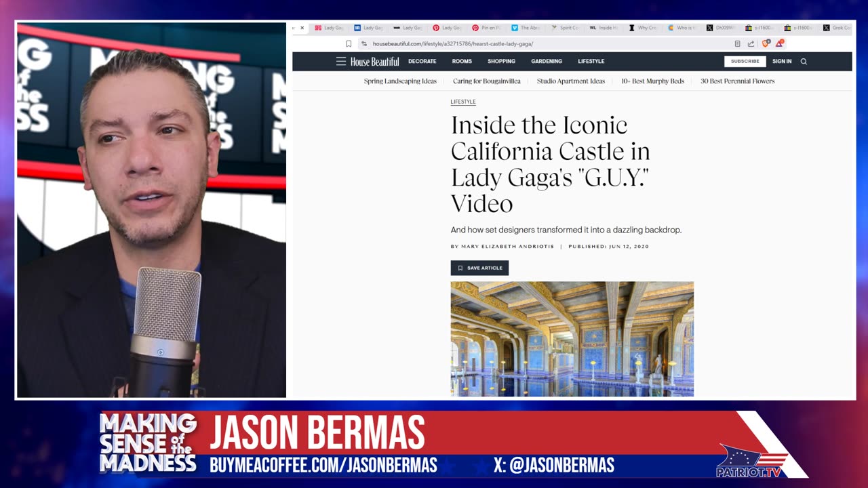The width and height of the screenshot is (868, 488).
Task: Switch to the 'Who is t' tab
Action: (682, 28)
